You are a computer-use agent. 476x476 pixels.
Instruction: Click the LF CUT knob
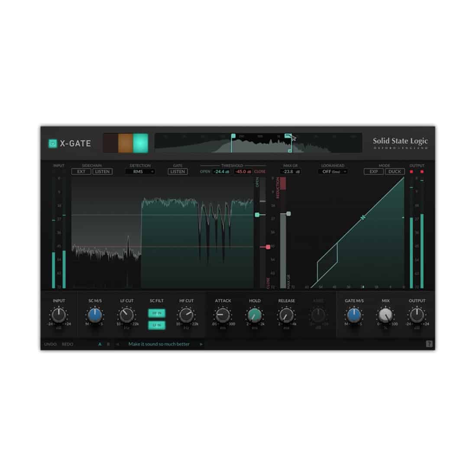[x=126, y=315]
